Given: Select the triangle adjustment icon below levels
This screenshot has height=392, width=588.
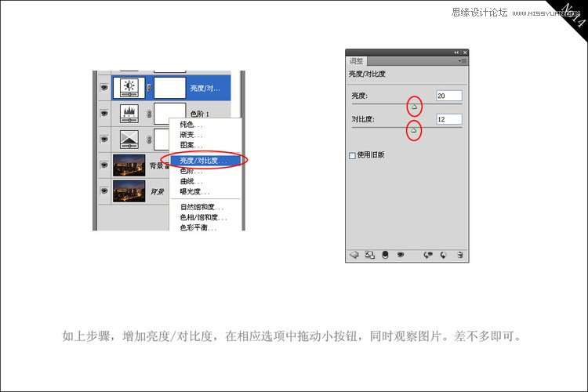Looking at the screenshot, I should click(129, 140).
